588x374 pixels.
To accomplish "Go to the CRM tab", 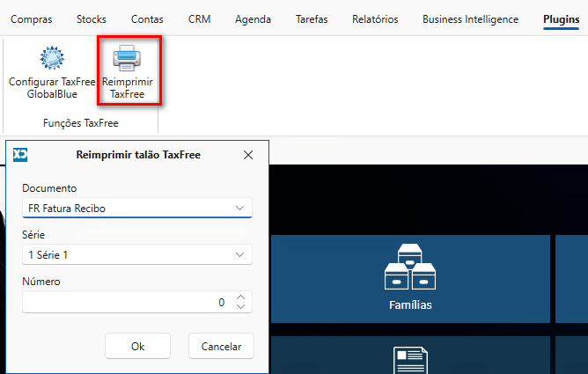I will click(x=199, y=19).
